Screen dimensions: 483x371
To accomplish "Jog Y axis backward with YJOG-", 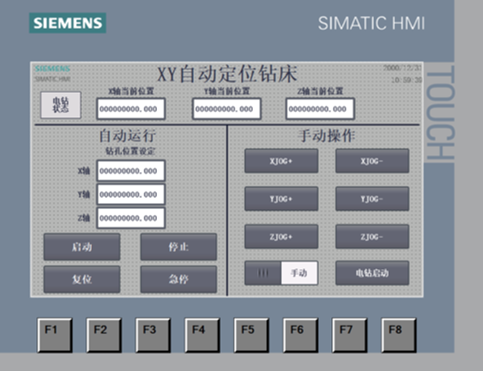I will pos(372,199).
